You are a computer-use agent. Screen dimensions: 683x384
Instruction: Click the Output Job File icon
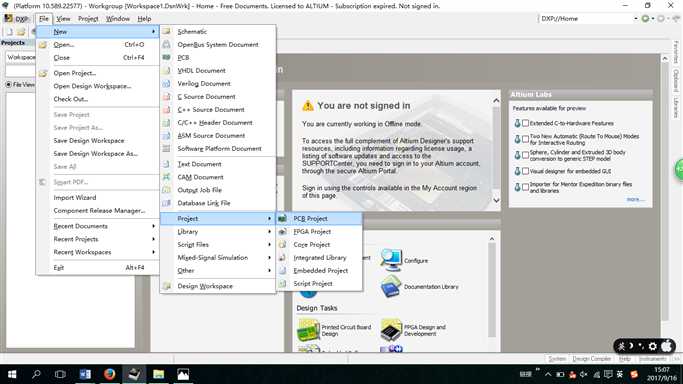(166, 190)
